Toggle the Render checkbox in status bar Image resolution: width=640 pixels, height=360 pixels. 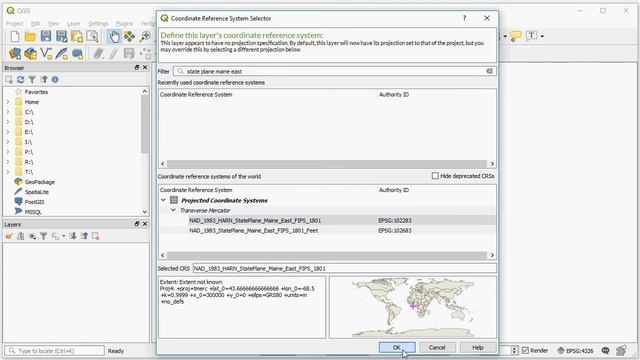coord(525,350)
